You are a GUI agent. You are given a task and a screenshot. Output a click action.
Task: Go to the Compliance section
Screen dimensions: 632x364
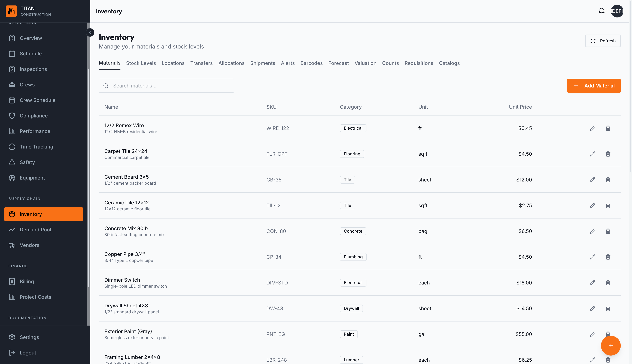pyautogui.click(x=44, y=116)
